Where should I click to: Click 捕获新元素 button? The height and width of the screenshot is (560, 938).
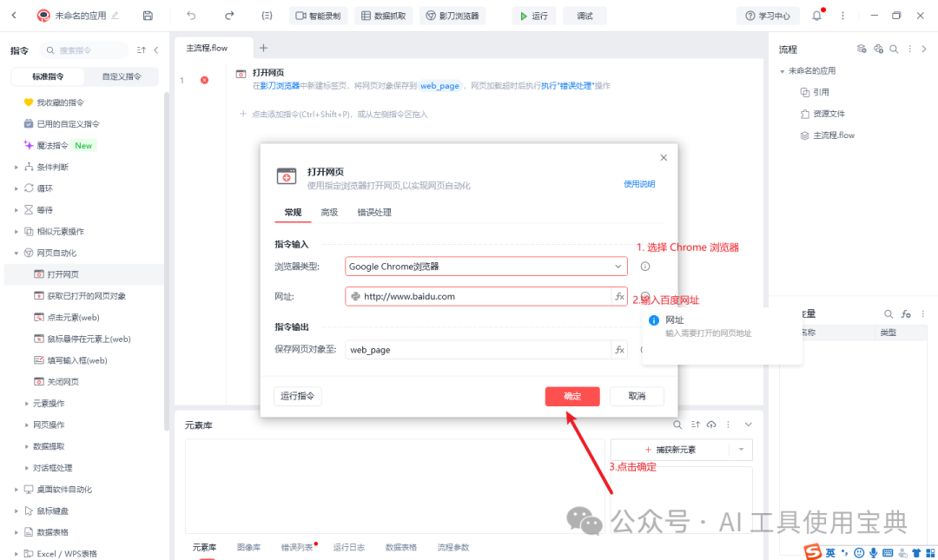[670, 450]
